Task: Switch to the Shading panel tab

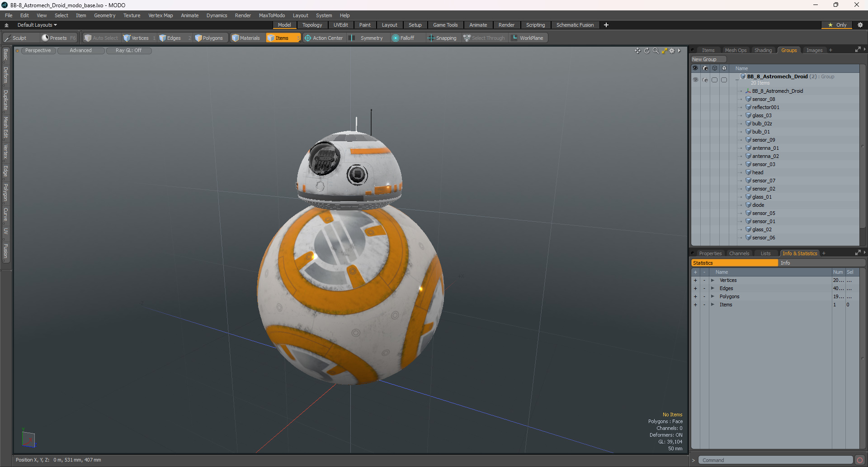Action: pos(763,50)
